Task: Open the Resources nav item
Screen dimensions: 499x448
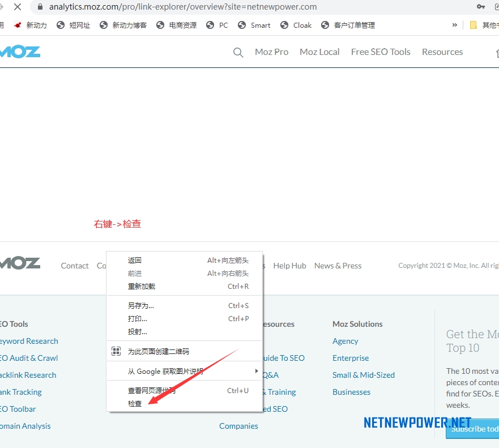Action: pos(442,52)
